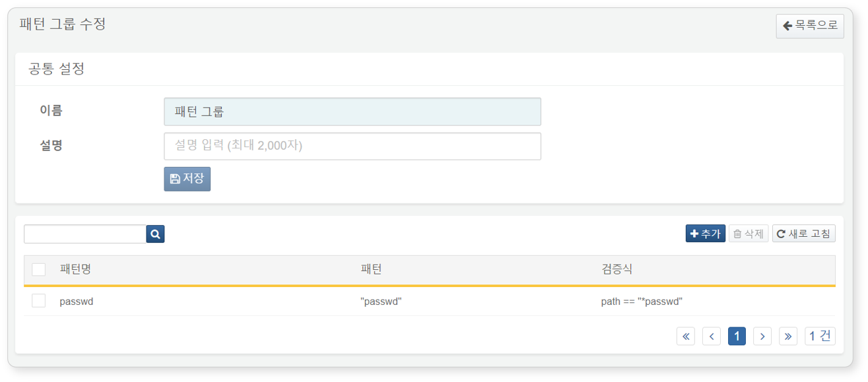Jump to last page double-right chevron
868x382 pixels.
click(788, 336)
